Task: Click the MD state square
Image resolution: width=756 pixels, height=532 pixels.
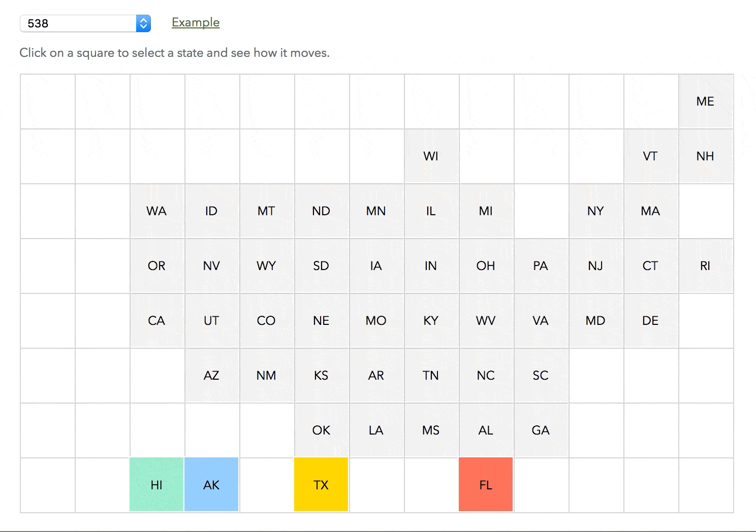Action: 595,320
